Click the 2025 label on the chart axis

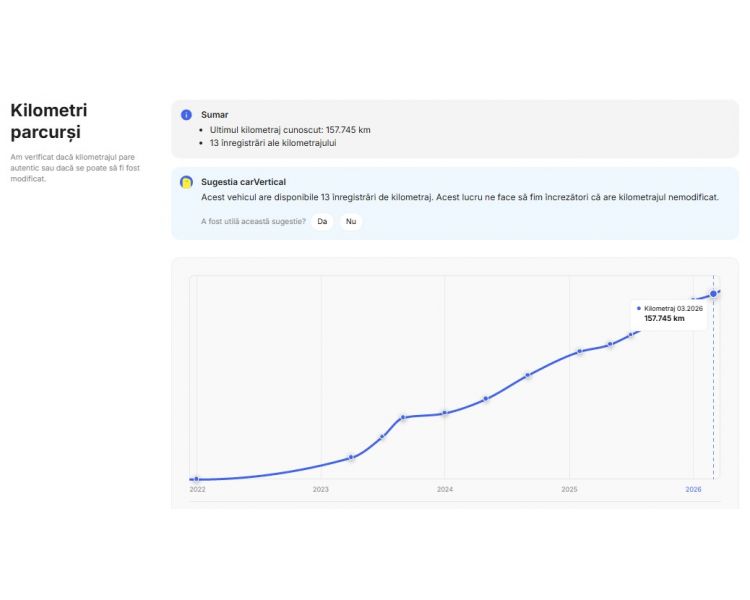coord(569,489)
